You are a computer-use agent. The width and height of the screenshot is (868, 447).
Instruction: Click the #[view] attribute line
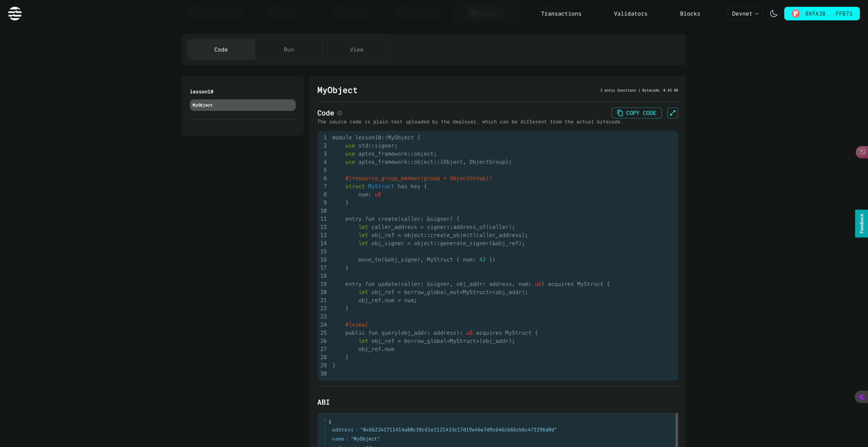tap(356, 325)
